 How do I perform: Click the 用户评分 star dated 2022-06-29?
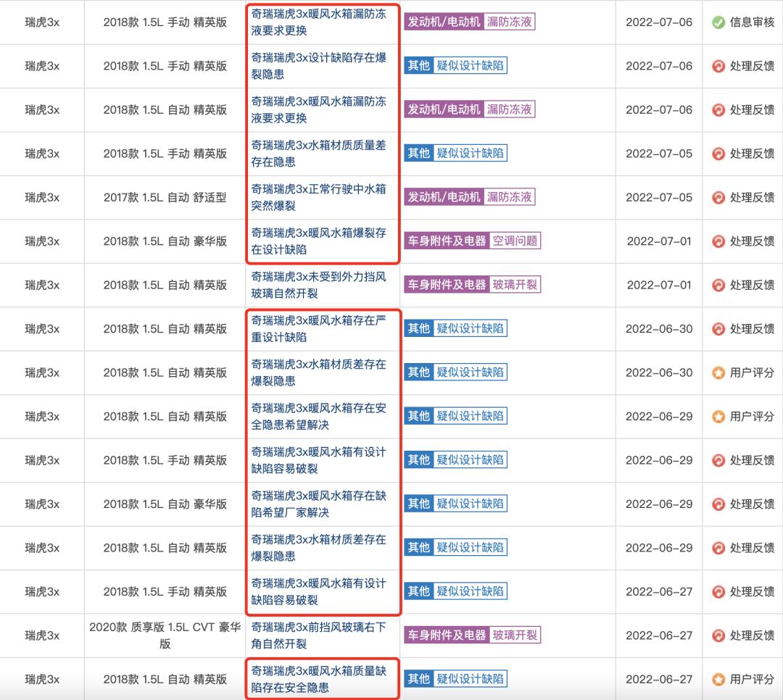click(720, 416)
